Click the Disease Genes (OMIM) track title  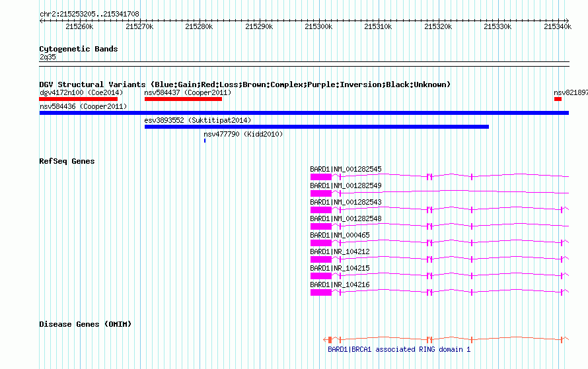click(85, 324)
